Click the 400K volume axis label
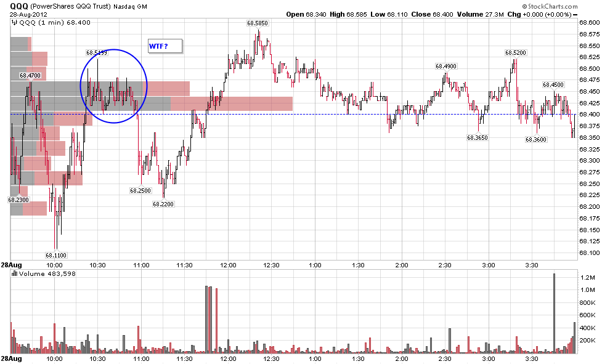 [x=587, y=328]
